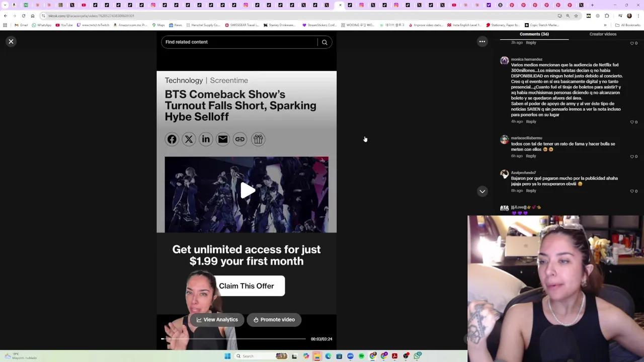Close the TikTok video viewer
Screen dimensions: 644x362
pos(11,42)
